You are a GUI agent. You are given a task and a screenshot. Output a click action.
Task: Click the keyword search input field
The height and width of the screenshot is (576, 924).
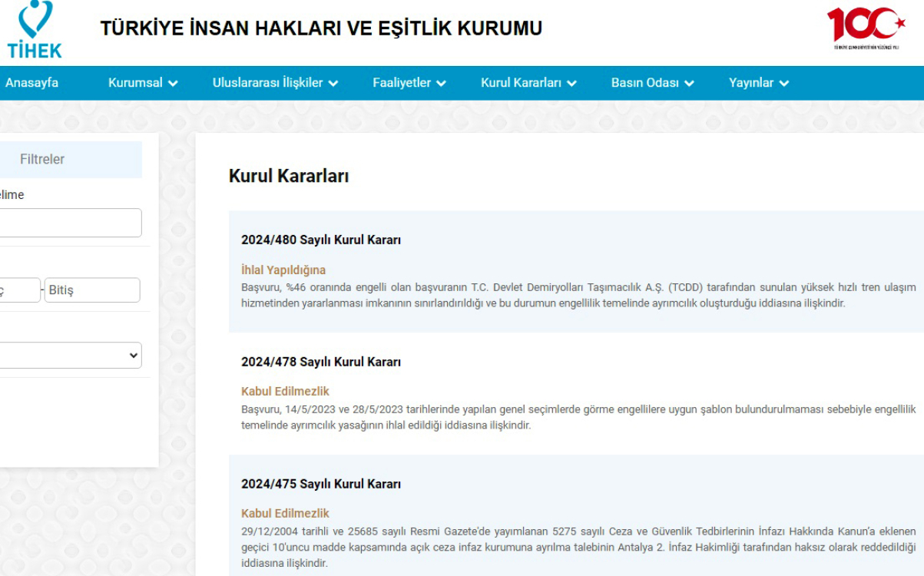[x=69, y=223]
